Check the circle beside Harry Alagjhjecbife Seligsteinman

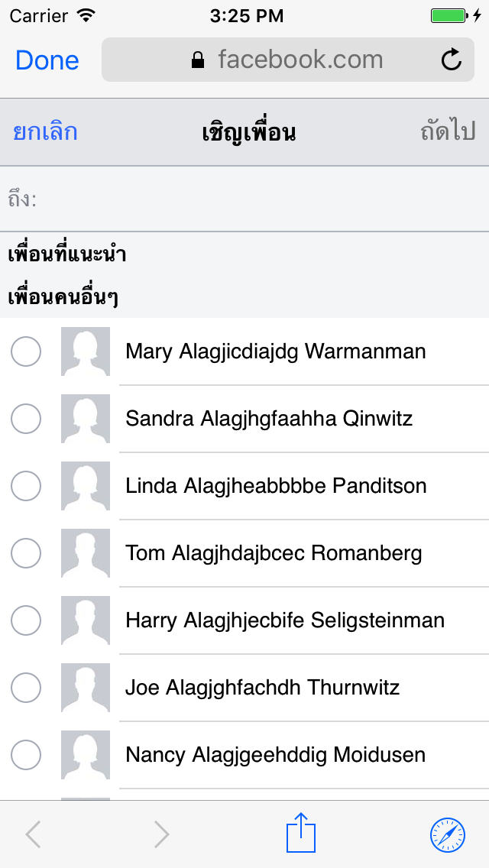[x=26, y=620]
